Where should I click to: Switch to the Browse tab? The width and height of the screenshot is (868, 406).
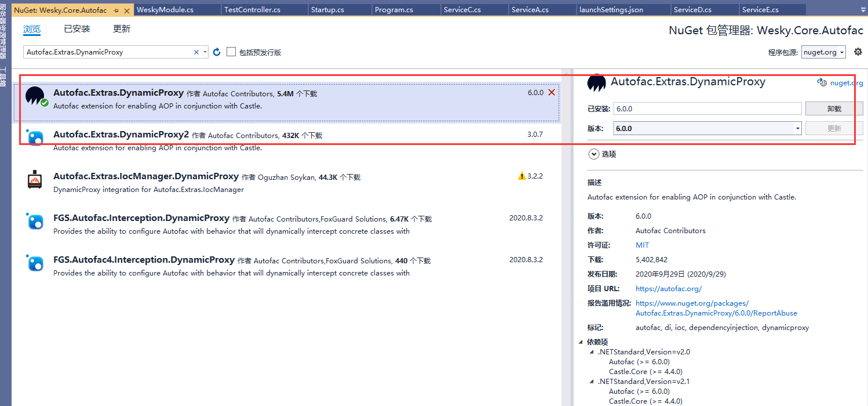(x=32, y=29)
